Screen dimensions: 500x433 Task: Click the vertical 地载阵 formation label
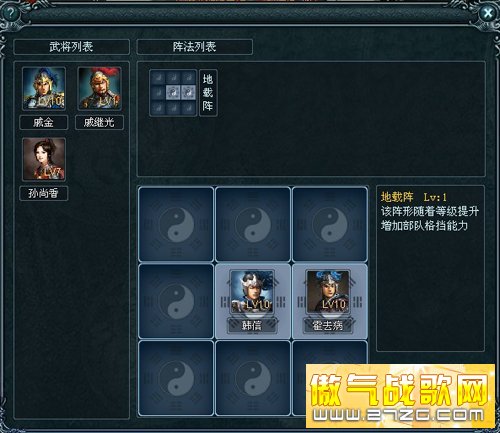[208, 93]
